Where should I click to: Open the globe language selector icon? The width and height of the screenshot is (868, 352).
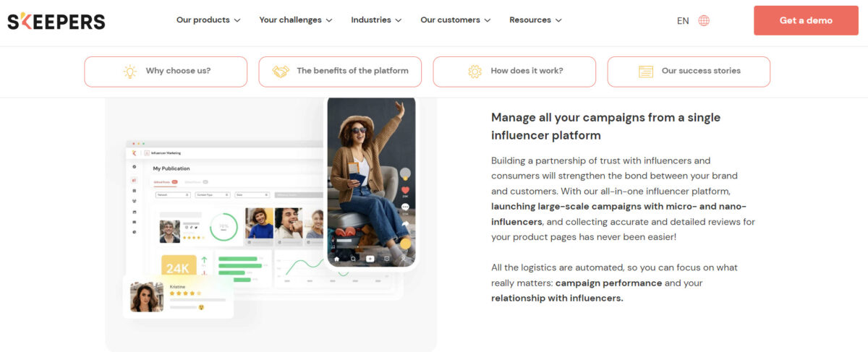click(x=704, y=20)
